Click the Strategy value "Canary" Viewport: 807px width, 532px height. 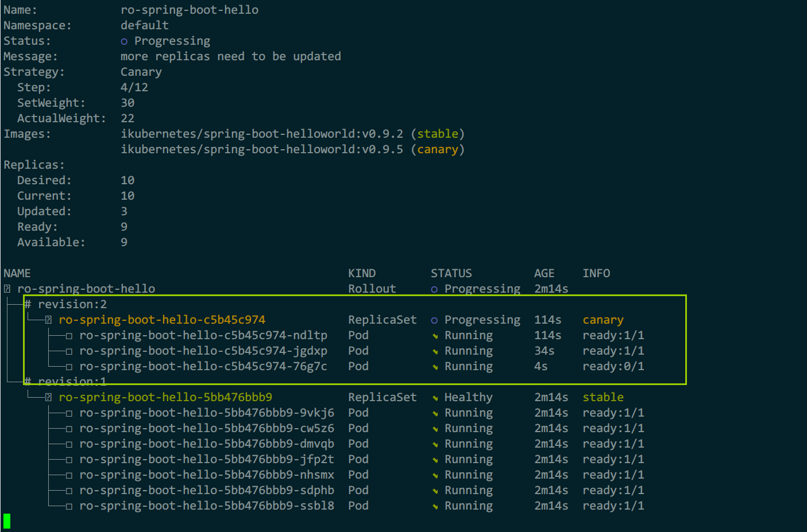141,72
